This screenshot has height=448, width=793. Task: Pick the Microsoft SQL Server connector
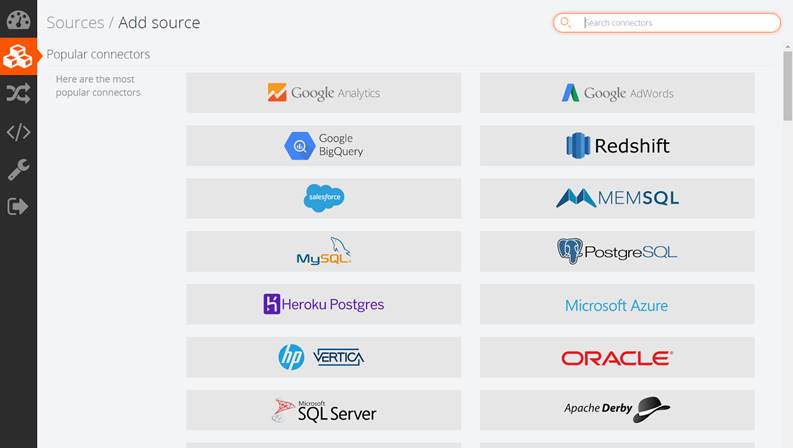(x=324, y=410)
